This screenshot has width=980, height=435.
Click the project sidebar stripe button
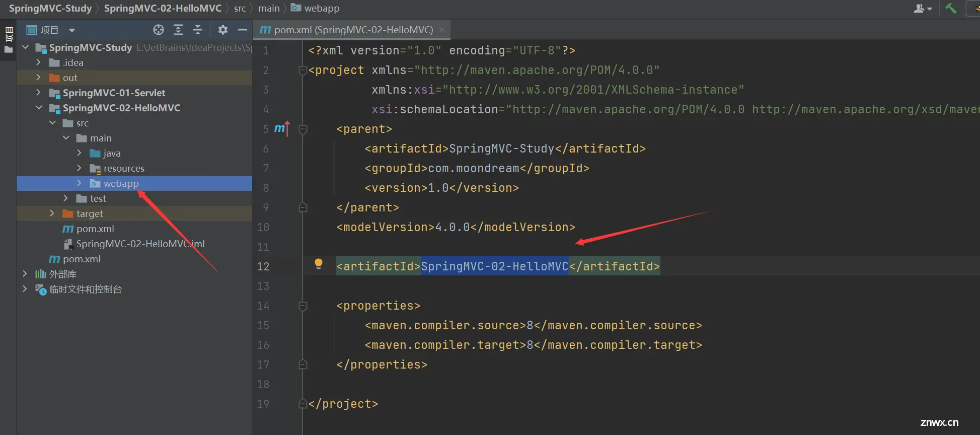9,40
